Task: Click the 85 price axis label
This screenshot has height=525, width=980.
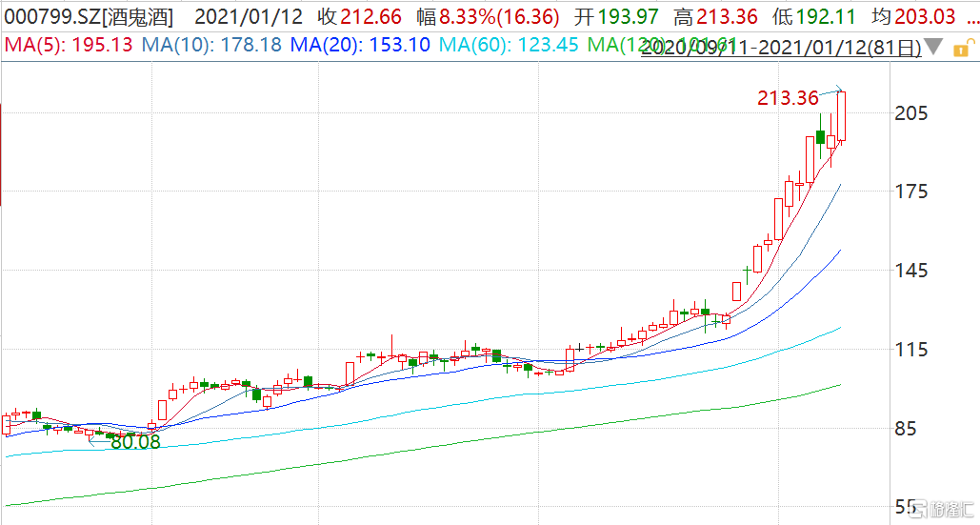Action: (x=906, y=429)
